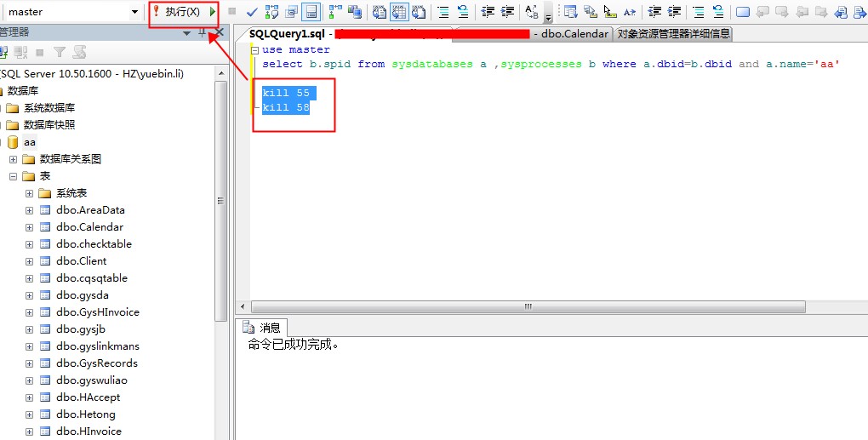Screen dimensions: 868x440
Task: Open the 对象资源管理器详细信息 tab
Action: tap(673, 34)
